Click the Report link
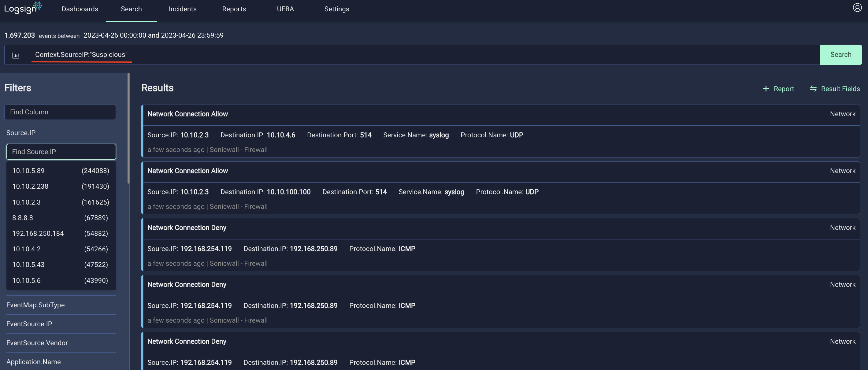This screenshot has width=868, height=370. [x=784, y=89]
